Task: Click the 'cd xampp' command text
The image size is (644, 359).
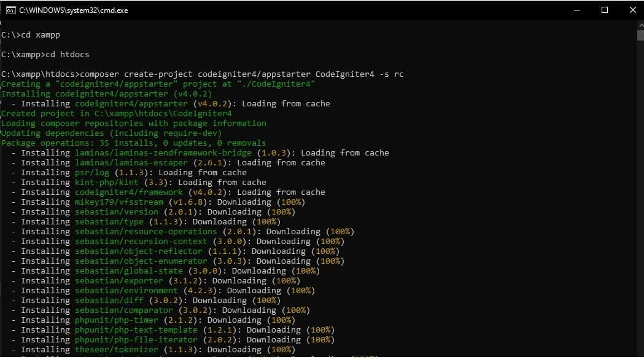Action: (x=41, y=35)
